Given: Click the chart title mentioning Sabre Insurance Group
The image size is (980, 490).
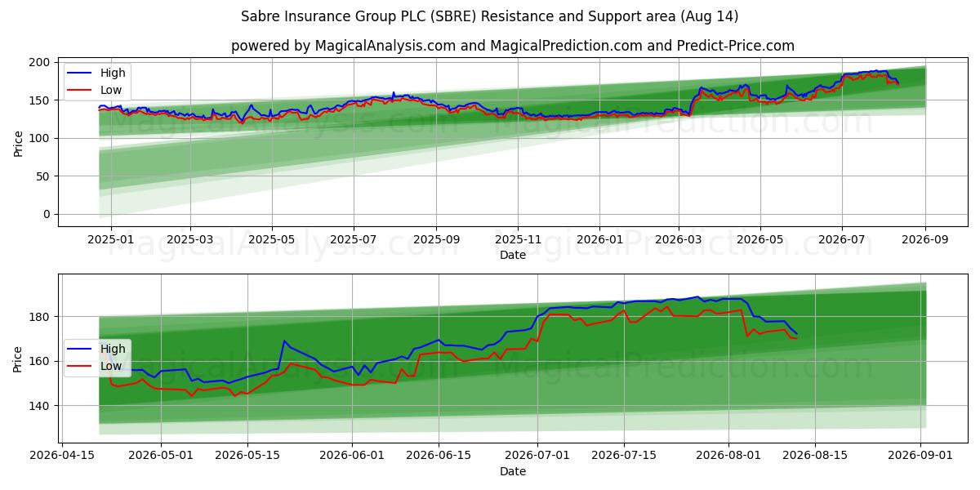Looking at the screenshot, I should tap(490, 16).
